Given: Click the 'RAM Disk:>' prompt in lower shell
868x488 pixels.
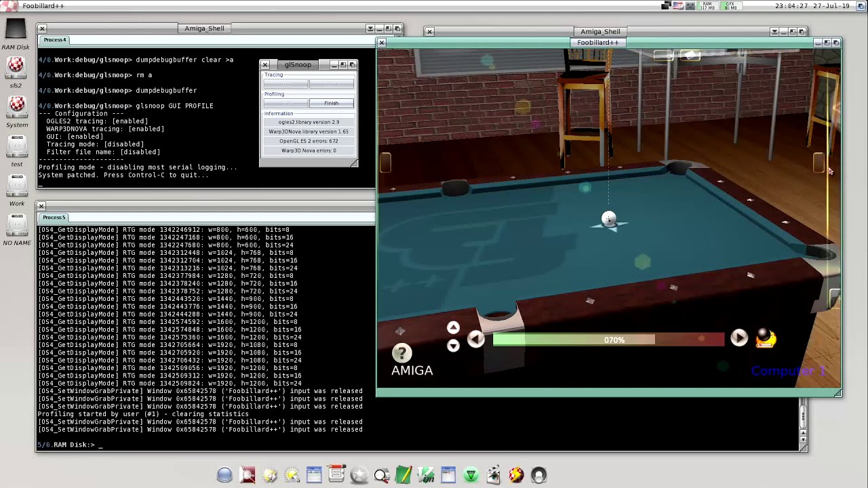Looking at the screenshot, I should (66, 445).
